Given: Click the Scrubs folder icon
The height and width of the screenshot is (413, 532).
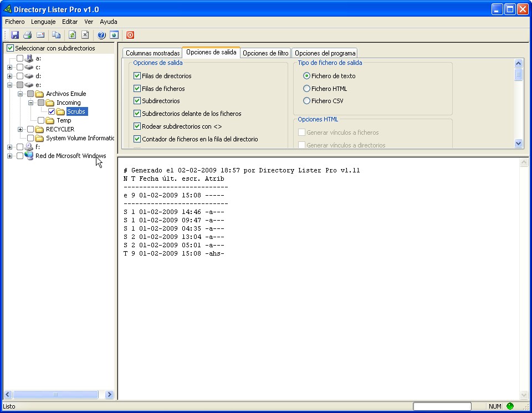Looking at the screenshot, I should click(60, 111).
